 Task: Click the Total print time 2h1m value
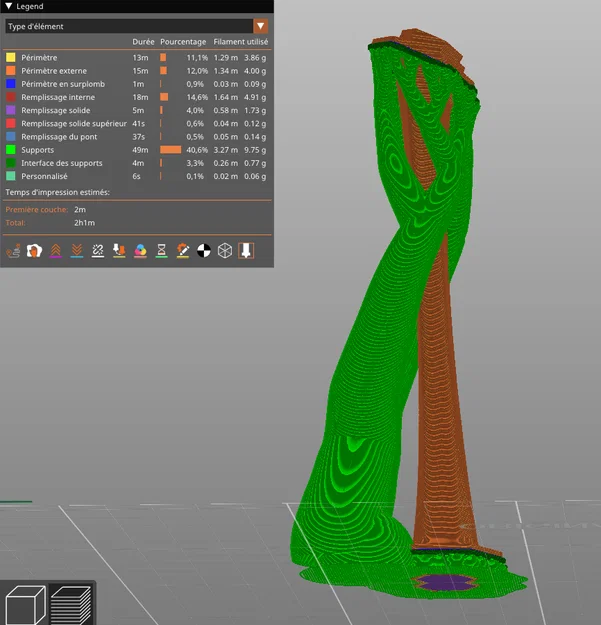(84, 223)
